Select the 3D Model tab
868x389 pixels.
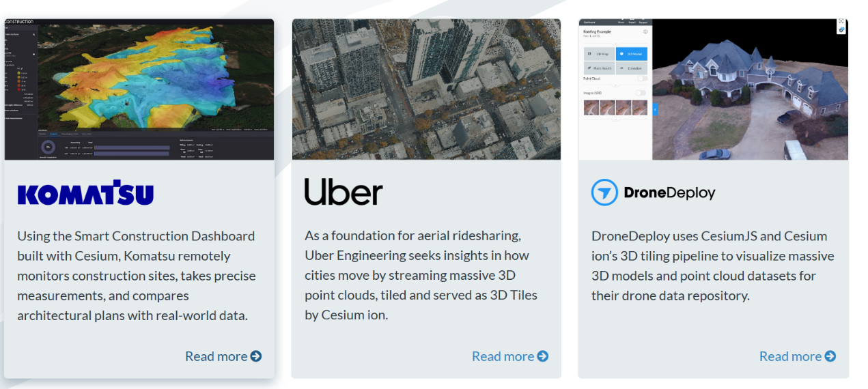631,53
